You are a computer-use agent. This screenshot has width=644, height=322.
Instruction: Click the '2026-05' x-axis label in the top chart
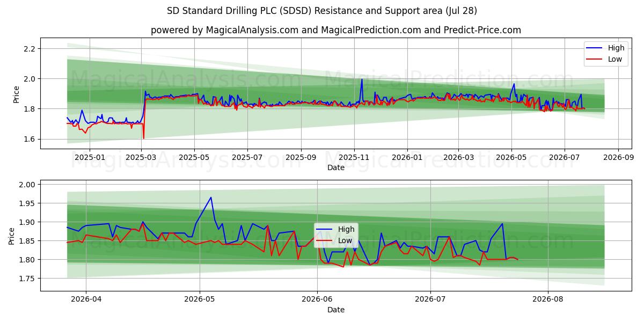point(511,158)
